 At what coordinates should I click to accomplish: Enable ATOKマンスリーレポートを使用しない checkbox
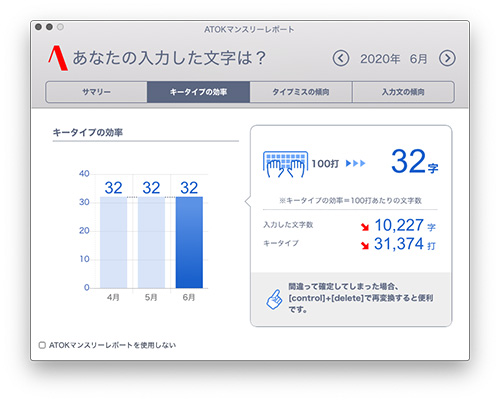coord(42,345)
